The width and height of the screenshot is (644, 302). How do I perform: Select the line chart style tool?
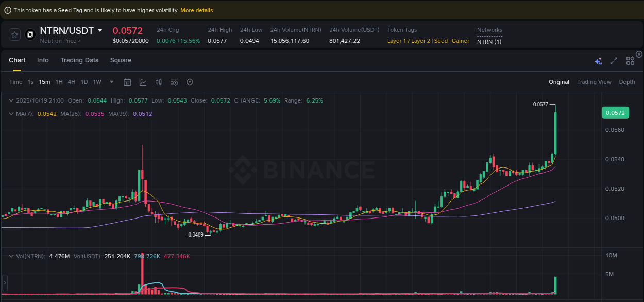click(x=143, y=82)
